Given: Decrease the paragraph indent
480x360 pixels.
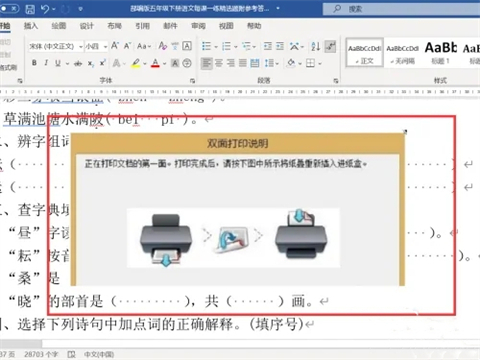Looking at the screenshot, I should pyautogui.click(x=268, y=46).
